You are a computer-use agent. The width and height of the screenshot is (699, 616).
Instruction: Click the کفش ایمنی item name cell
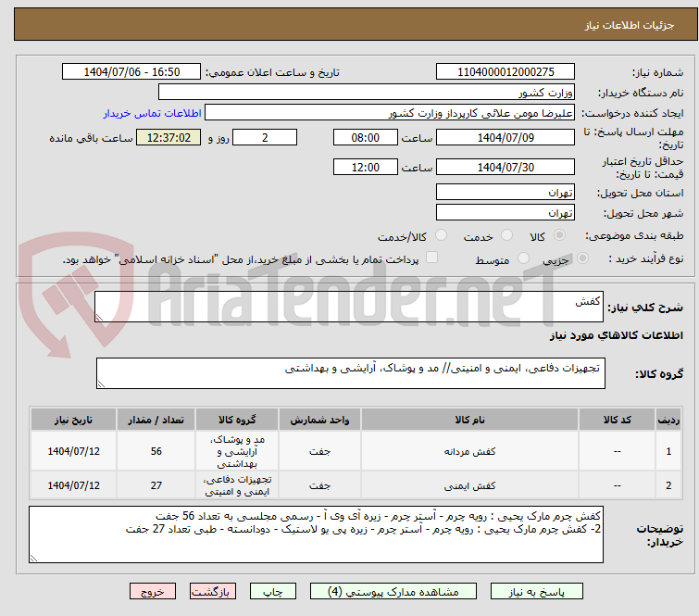click(469, 485)
